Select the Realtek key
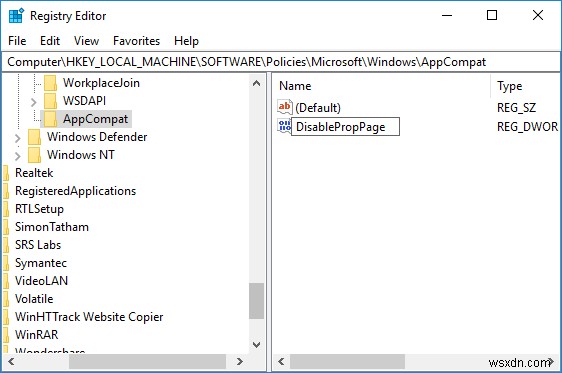The width and height of the screenshot is (562, 373). coord(34,173)
